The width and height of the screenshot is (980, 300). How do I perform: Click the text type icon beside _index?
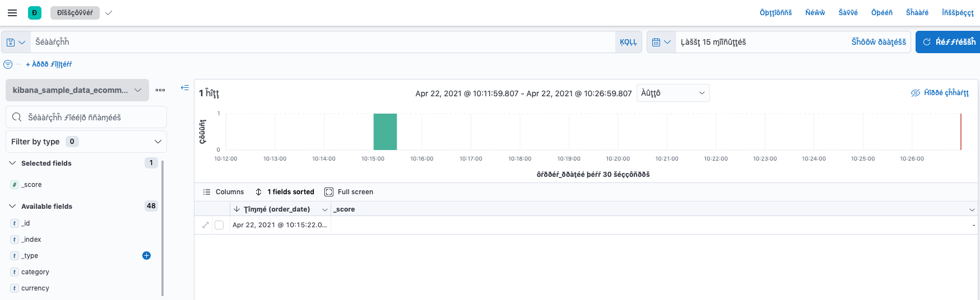point(15,240)
